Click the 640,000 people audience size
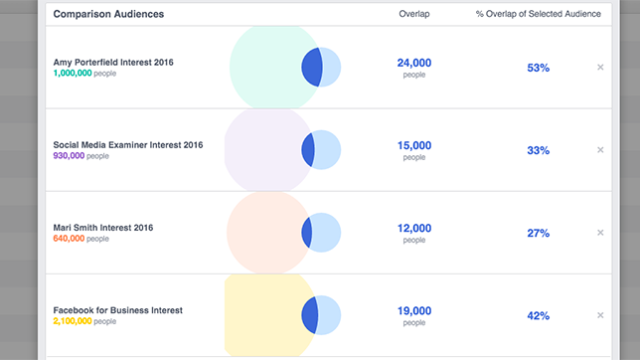Viewport: 640px width, 360px height. [x=81, y=239]
